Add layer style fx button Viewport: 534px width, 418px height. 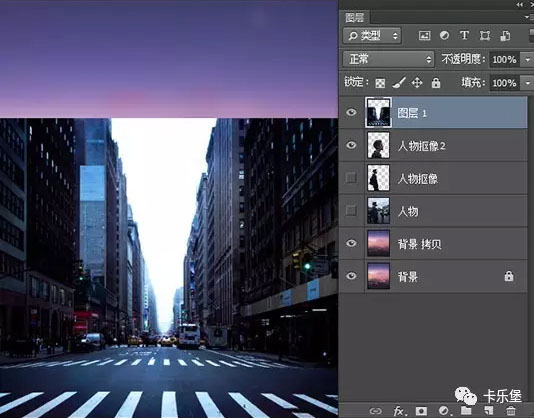click(x=399, y=411)
